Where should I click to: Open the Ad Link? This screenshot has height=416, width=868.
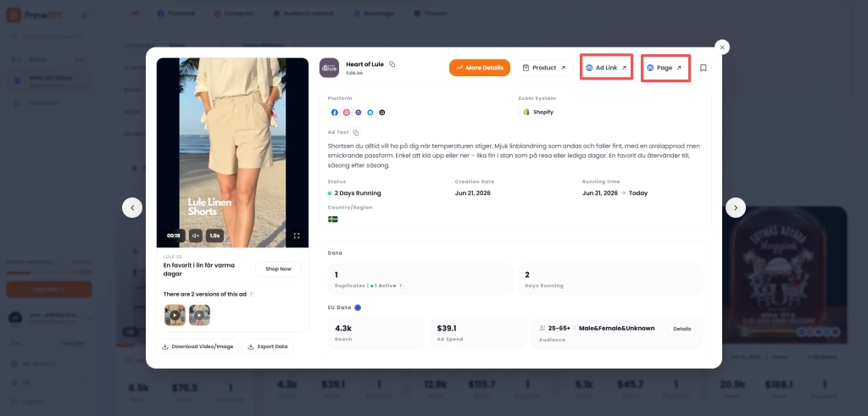(606, 68)
